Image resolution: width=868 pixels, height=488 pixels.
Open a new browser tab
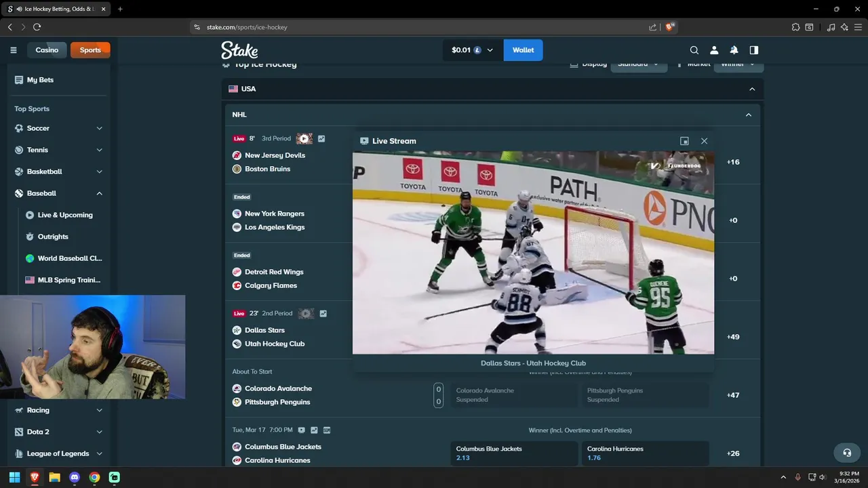[120, 9]
